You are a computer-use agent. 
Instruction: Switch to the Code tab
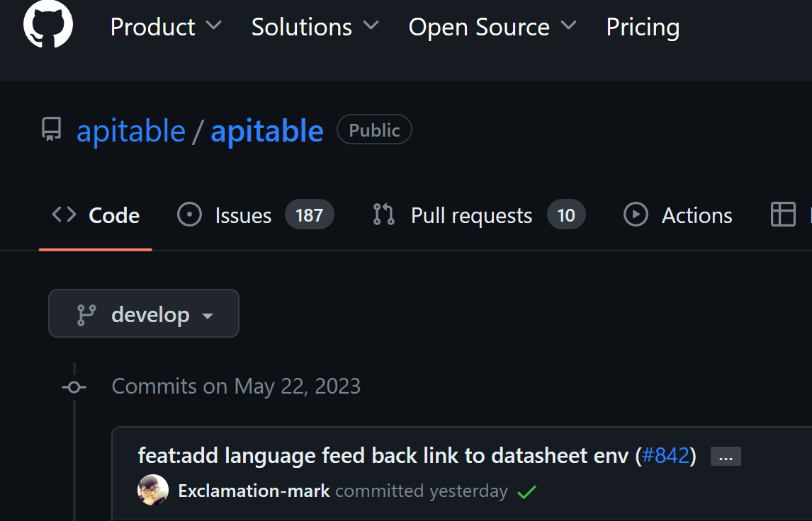tap(96, 215)
